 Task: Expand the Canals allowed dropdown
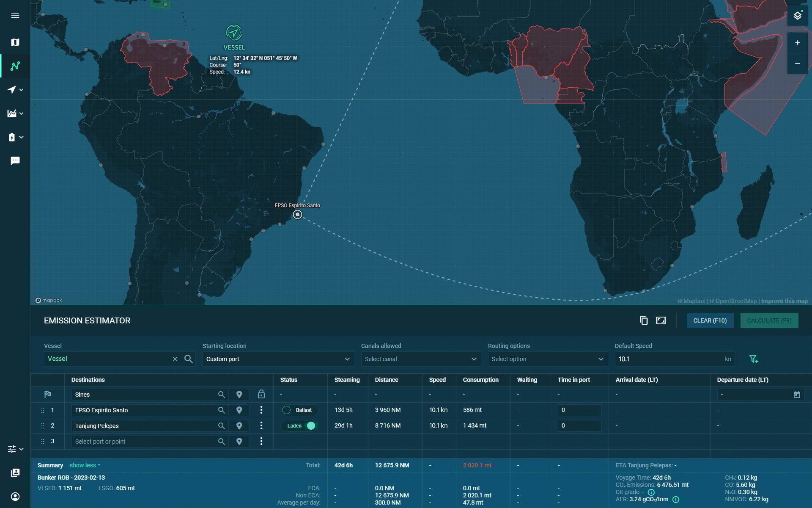(420, 359)
